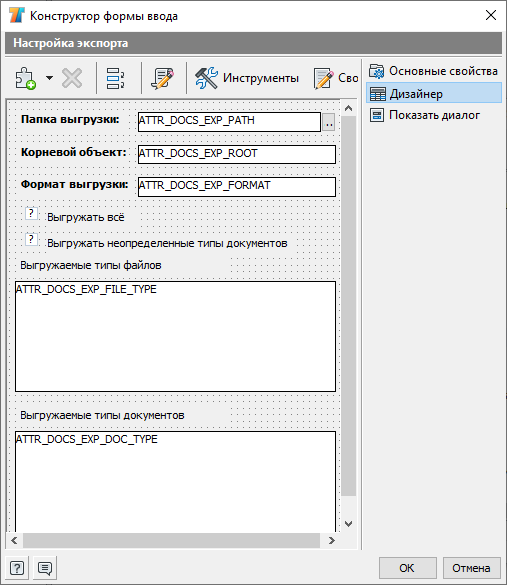The image size is (507, 585).
Task: Click the Сво... properties toolbar button
Action: pos(336,78)
